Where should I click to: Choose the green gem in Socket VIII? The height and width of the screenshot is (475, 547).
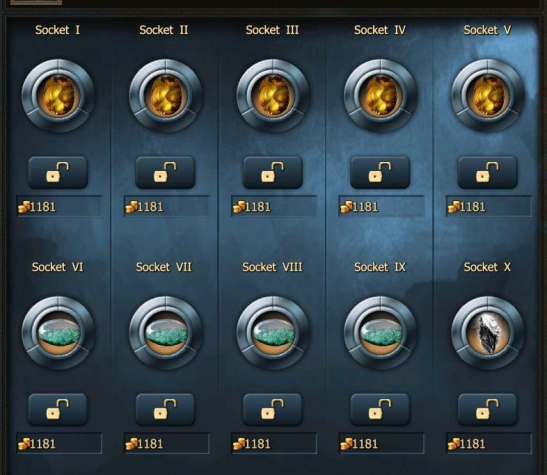[x=273, y=333]
